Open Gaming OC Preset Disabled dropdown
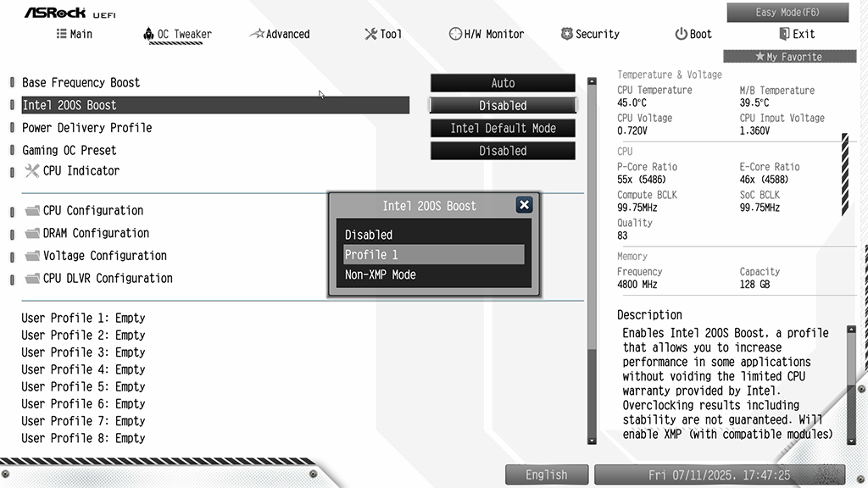The height and width of the screenshot is (488, 868). [503, 151]
